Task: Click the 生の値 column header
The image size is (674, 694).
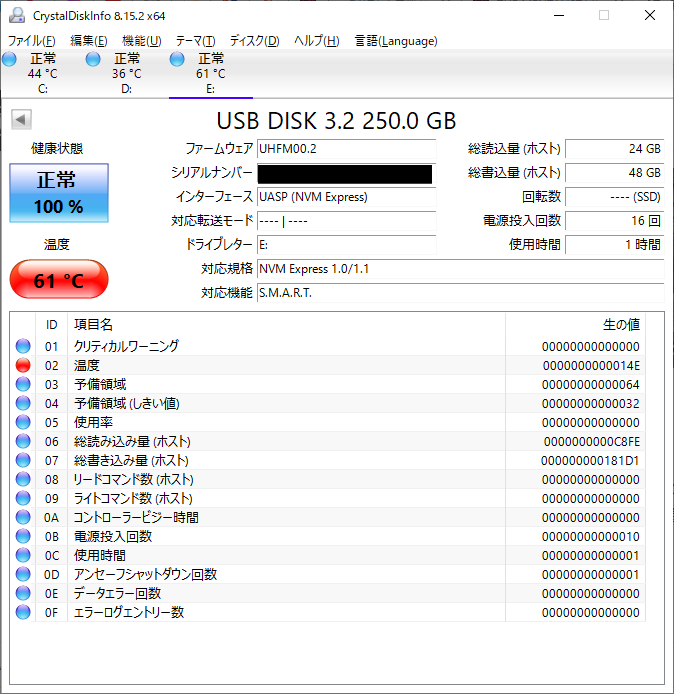Action: point(575,325)
